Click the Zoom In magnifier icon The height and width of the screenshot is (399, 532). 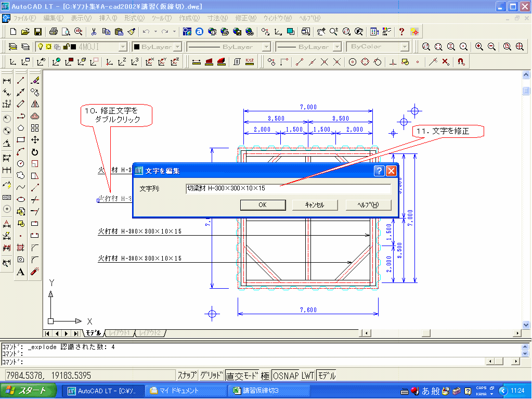tap(479, 46)
